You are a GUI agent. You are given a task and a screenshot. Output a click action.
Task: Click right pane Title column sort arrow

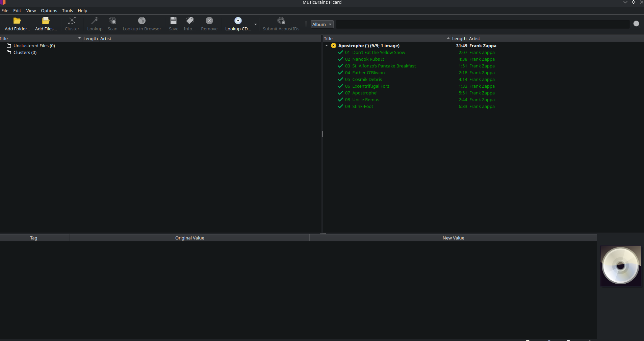coord(448,38)
